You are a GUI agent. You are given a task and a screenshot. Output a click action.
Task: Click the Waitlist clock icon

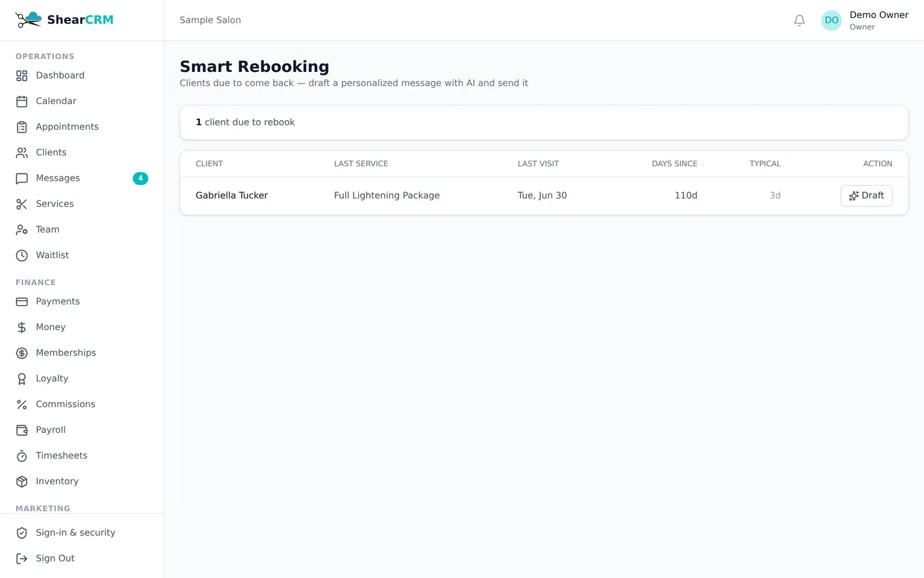coord(22,256)
